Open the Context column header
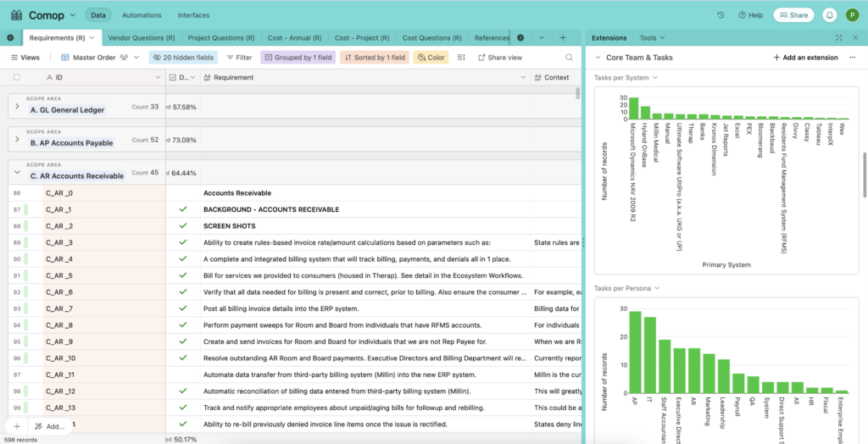Screen dimensions: 868x444 click(x=555, y=77)
